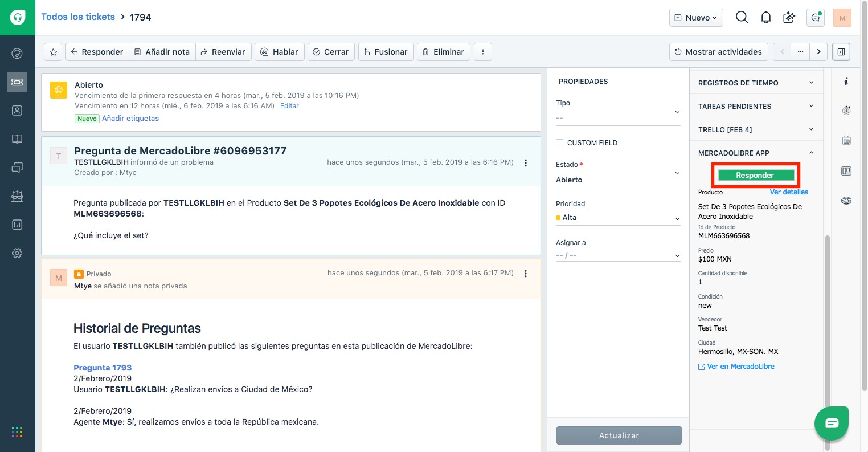Click Eliminar to delete the ticket
The height and width of the screenshot is (452, 868).
pyautogui.click(x=444, y=52)
